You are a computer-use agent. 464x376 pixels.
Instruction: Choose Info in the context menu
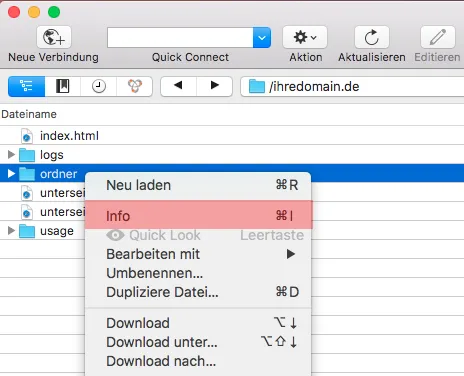coord(198,216)
